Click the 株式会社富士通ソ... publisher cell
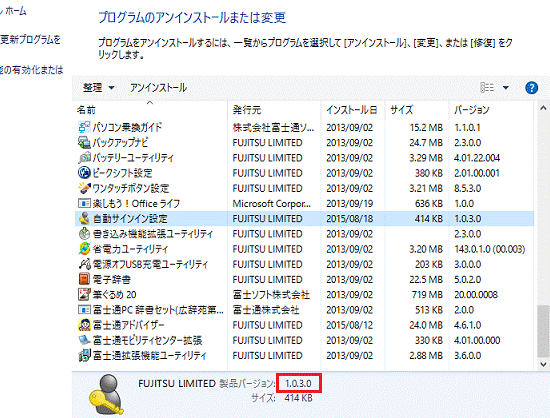This screenshot has width=550, height=418. click(274, 127)
